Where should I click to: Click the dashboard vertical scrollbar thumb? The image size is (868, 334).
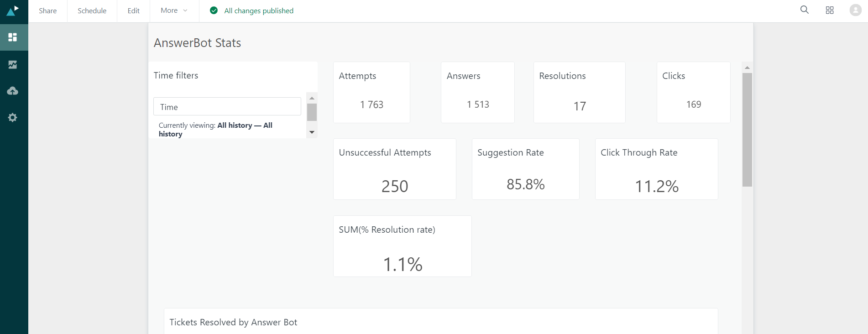point(747,130)
